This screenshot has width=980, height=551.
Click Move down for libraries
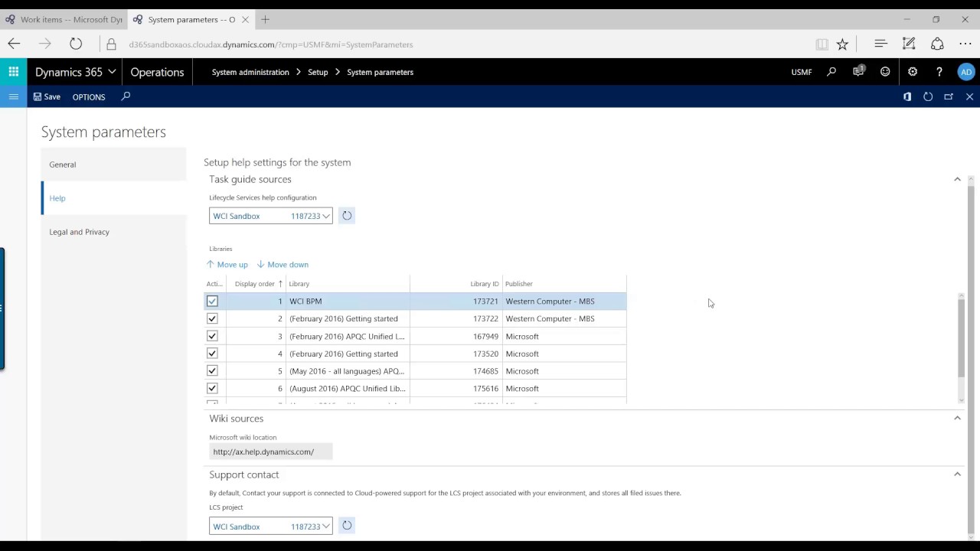pos(283,265)
